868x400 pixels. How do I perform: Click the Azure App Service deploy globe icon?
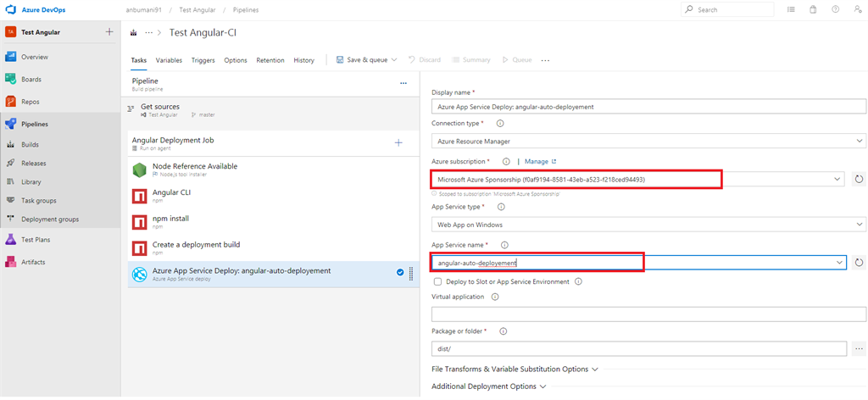coord(139,275)
